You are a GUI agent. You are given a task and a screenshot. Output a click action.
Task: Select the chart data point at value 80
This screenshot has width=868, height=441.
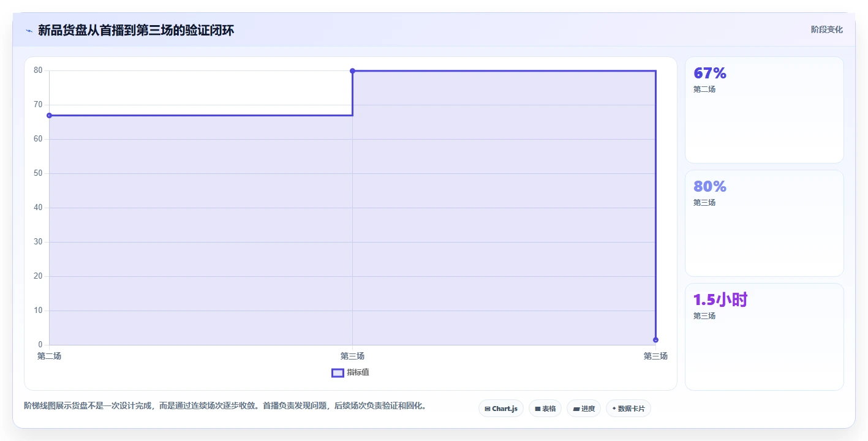tap(352, 71)
